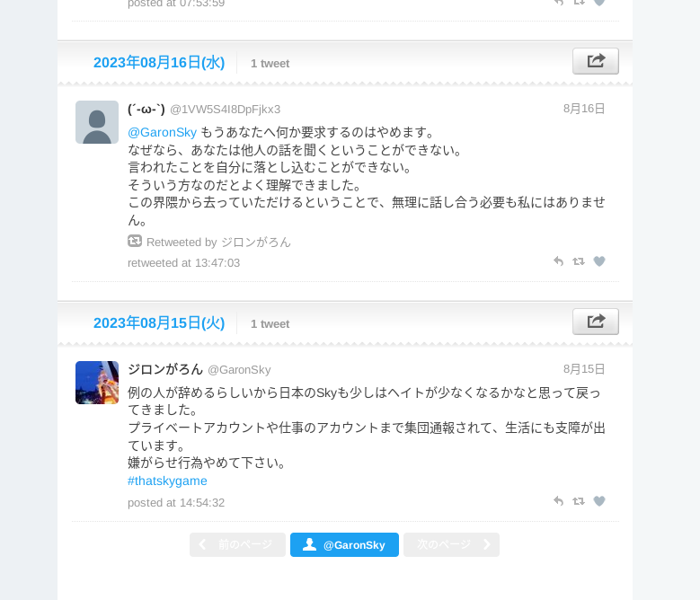Click the blue @GaronSky profile button
The width and height of the screenshot is (700, 600).
(x=344, y=544)
